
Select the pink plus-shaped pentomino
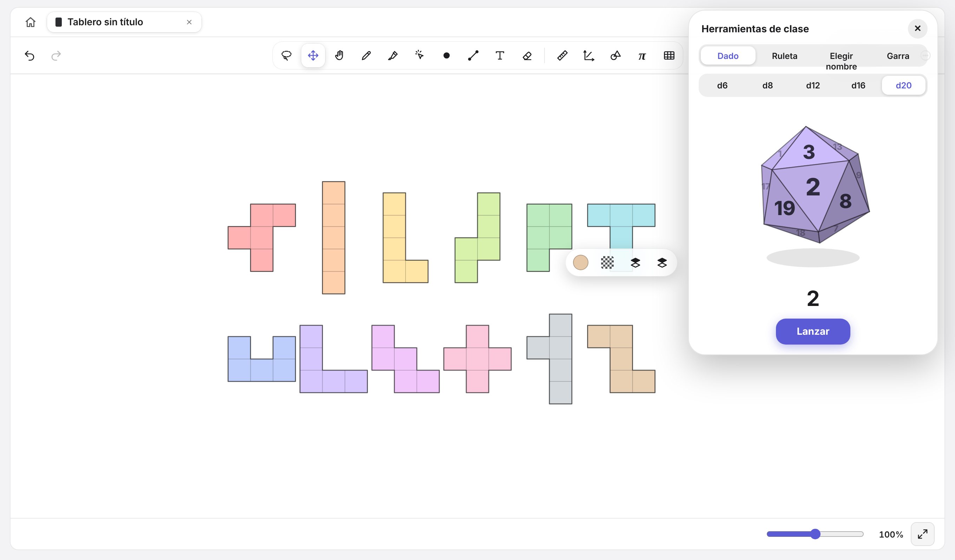(x=477, y=359)
